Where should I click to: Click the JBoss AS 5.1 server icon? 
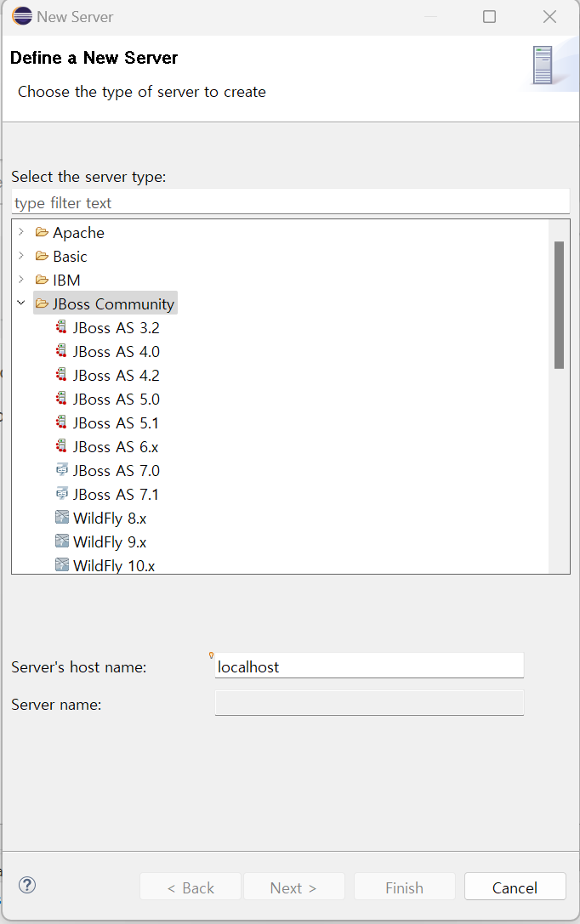[x=61, y=422]
